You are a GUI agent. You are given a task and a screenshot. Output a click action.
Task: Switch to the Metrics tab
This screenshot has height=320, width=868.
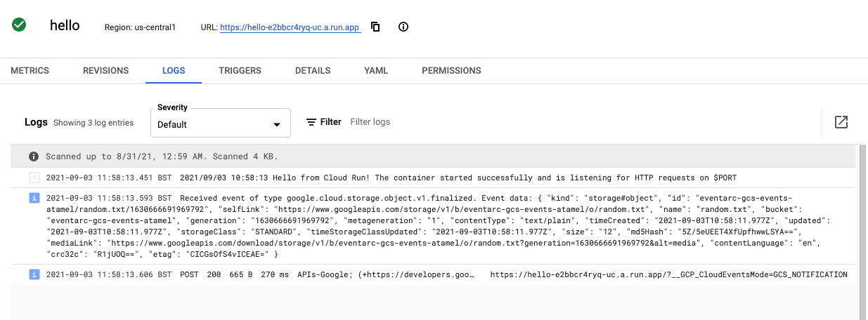[30, 71]
